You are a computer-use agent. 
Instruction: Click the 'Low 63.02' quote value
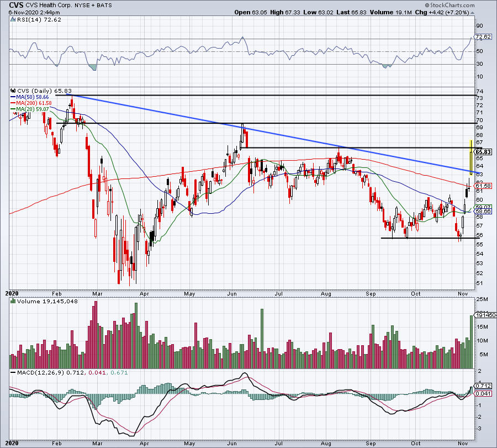coord(318,12)
